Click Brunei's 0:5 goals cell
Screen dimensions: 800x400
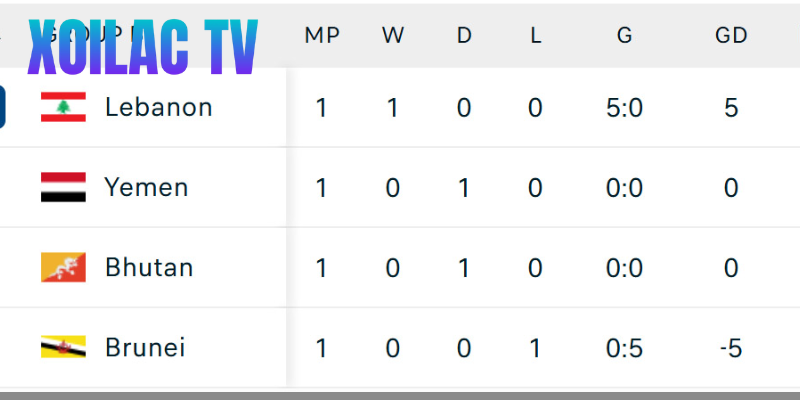coord(624,347)
